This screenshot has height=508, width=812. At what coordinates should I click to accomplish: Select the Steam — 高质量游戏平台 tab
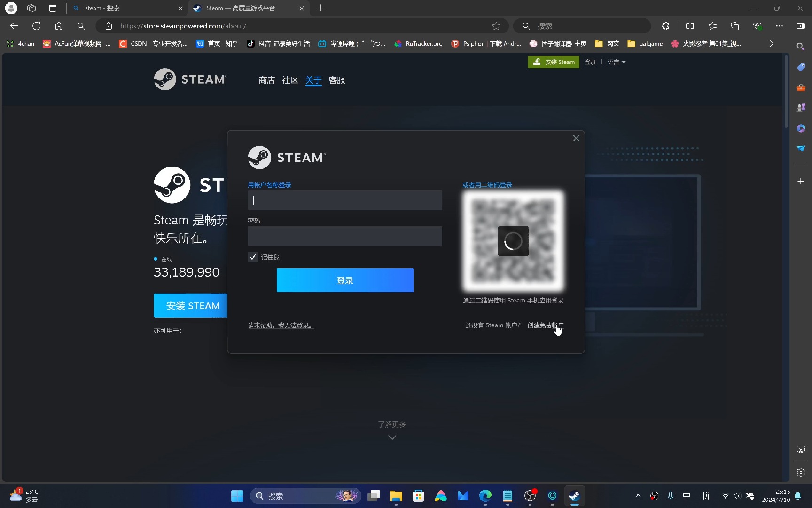[x=248, y=8]
